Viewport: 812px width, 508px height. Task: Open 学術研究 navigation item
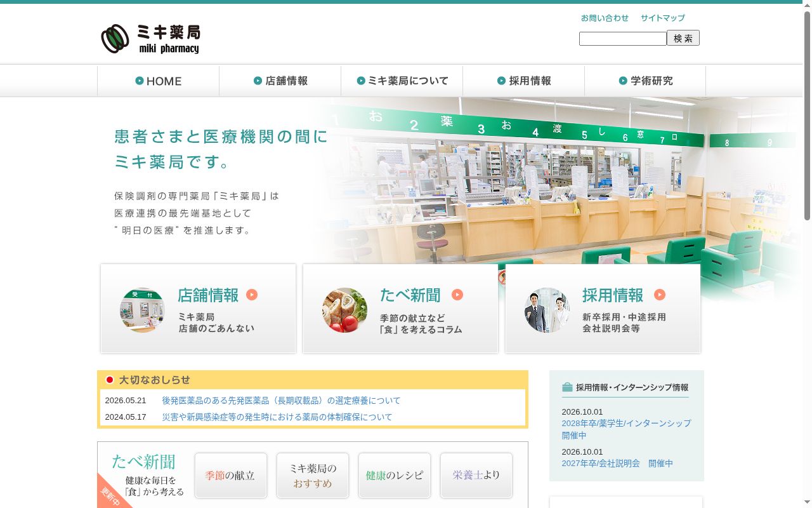(x=645, y=81)
